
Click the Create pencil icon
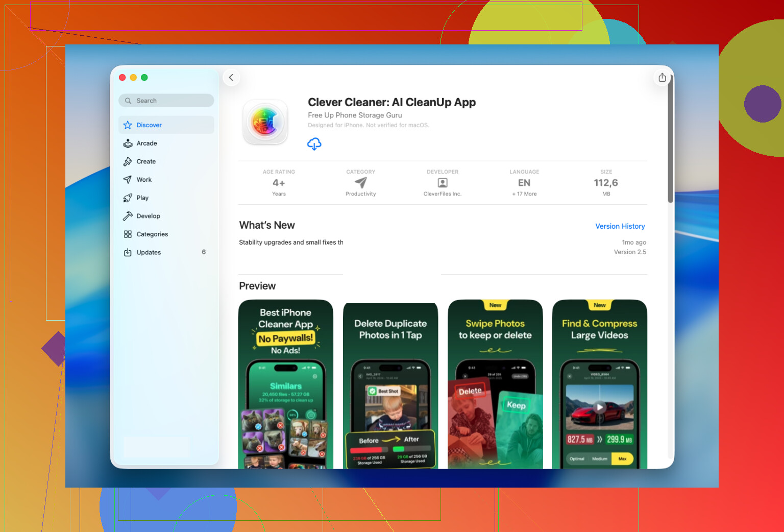click(128, 161)
